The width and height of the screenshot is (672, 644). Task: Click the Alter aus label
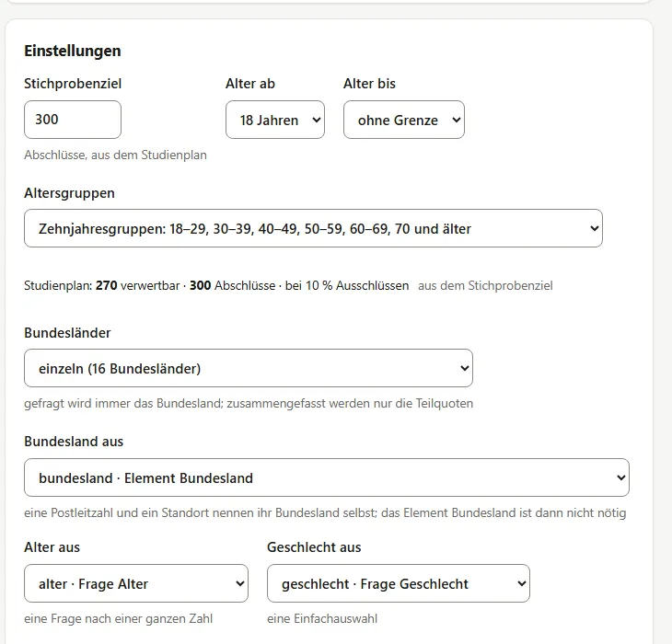click(x=52, y=547)
